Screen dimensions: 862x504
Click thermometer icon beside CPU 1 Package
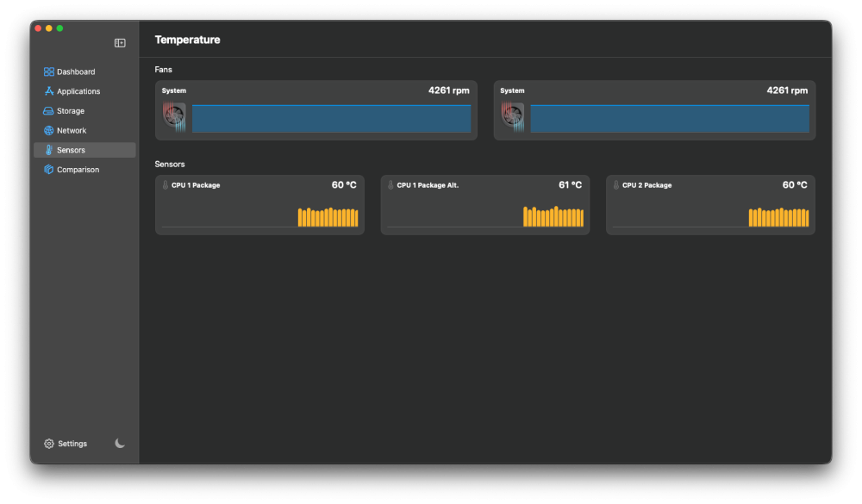click(x=165, y=185)
